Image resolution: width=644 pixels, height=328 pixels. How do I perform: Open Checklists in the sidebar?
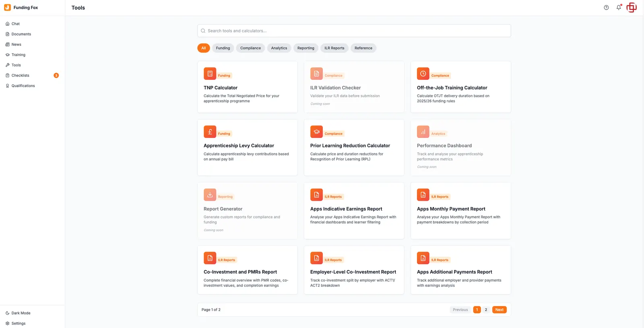[32, 75]
